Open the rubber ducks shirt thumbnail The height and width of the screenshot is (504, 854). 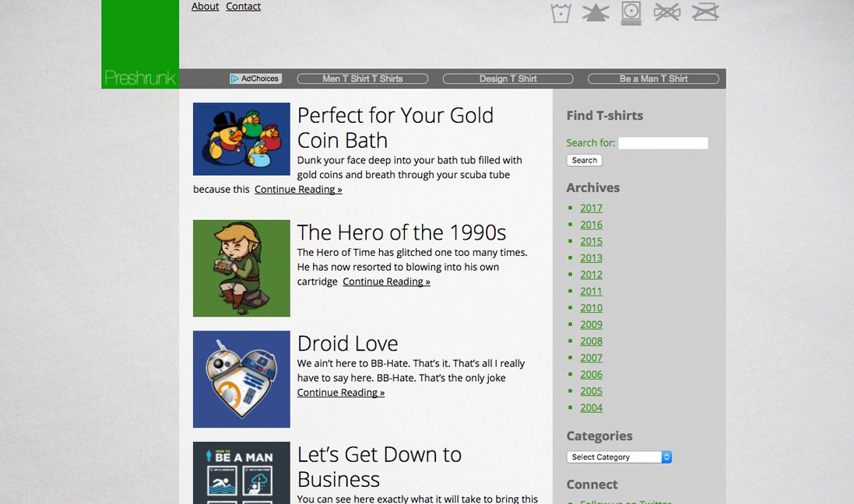241,138
